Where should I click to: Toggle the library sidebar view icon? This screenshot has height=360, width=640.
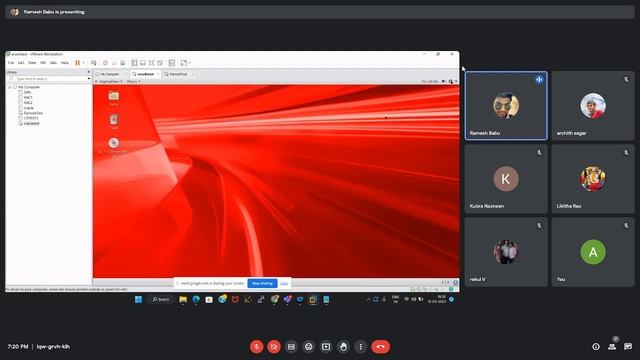(x=134, y=63)
